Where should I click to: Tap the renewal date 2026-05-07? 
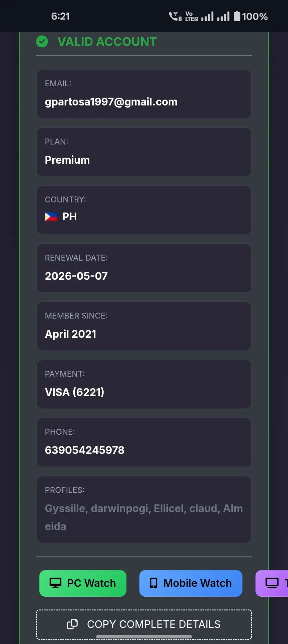76,276
